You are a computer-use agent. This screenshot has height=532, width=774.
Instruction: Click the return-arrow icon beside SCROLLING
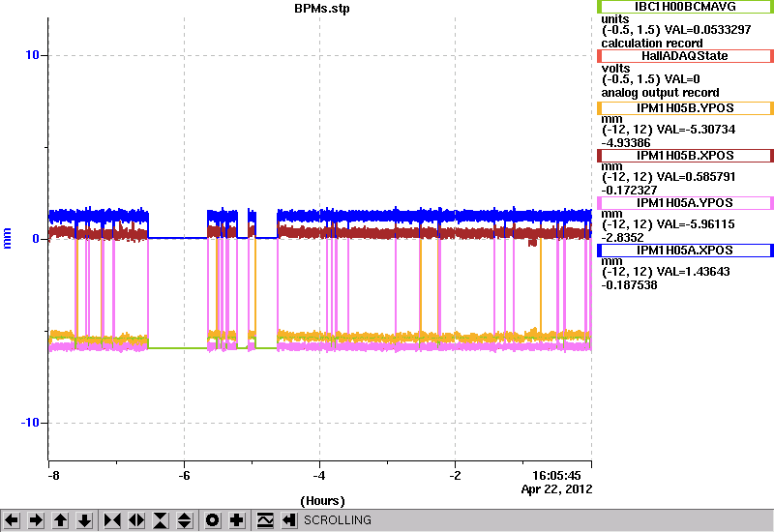click(289, 520)
